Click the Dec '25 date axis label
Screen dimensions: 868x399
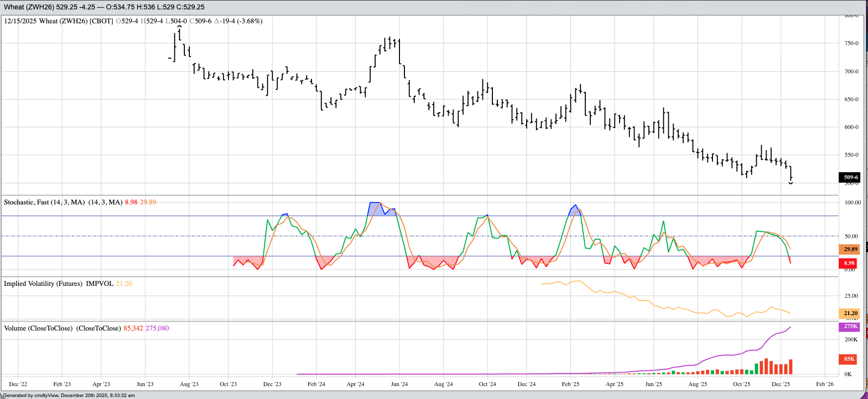click(x=781, y=384)
